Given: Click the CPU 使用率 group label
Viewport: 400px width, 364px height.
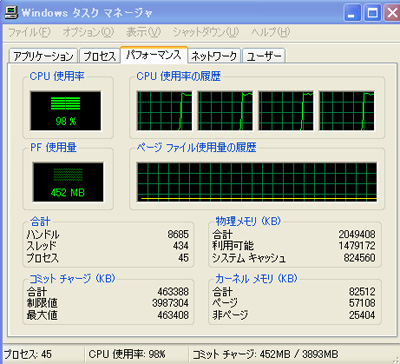Looking at the screenshot, I should pos(57,76).
